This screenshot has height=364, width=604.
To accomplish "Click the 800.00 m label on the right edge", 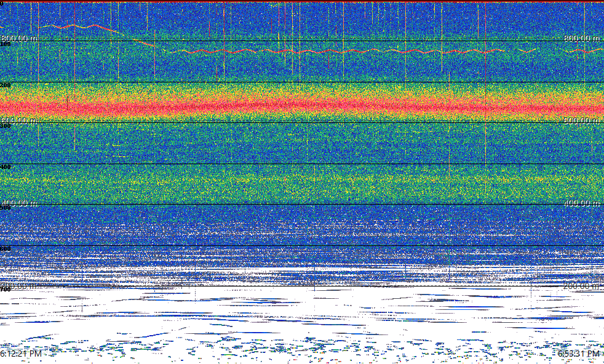I will point(582,38).
